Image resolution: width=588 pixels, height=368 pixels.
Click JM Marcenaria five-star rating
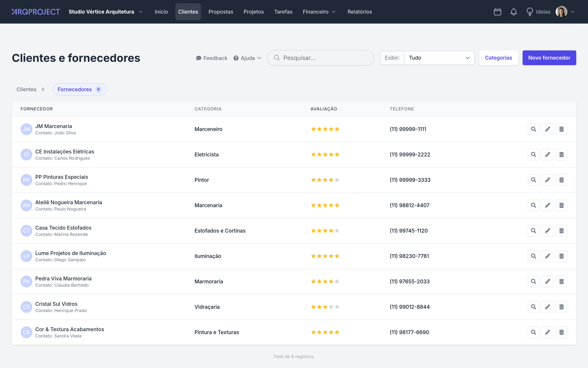(x=325, y=129)
